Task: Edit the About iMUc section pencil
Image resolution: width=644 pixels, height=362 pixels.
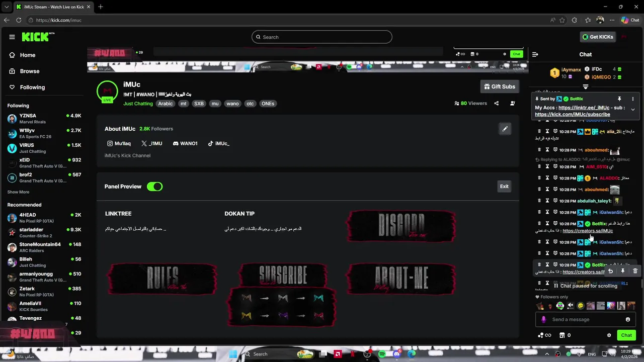Action: (x=505, y=129)
